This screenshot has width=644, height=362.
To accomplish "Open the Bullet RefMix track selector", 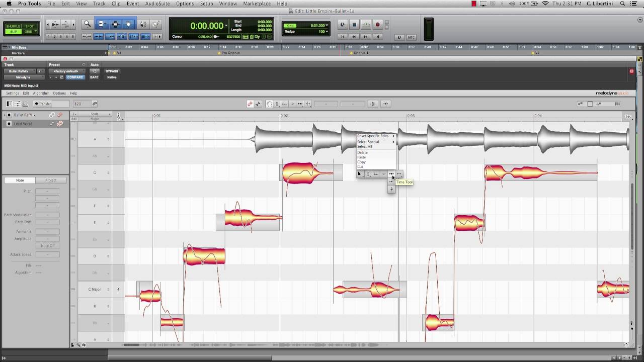I will [20, 71].
